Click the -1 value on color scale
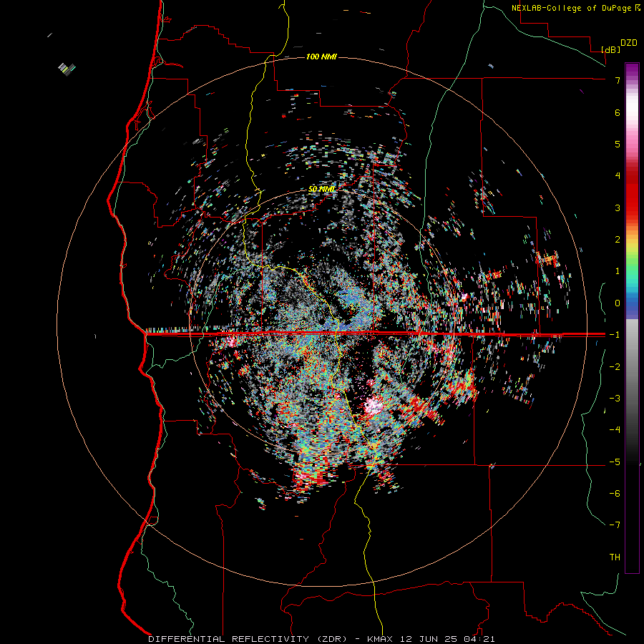644x644 pixels. (615, 335)
